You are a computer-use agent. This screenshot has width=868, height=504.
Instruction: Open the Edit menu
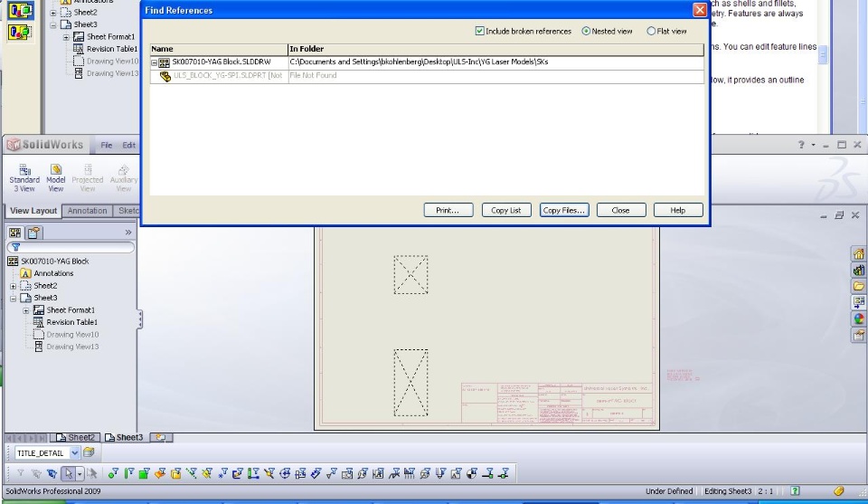129,145
